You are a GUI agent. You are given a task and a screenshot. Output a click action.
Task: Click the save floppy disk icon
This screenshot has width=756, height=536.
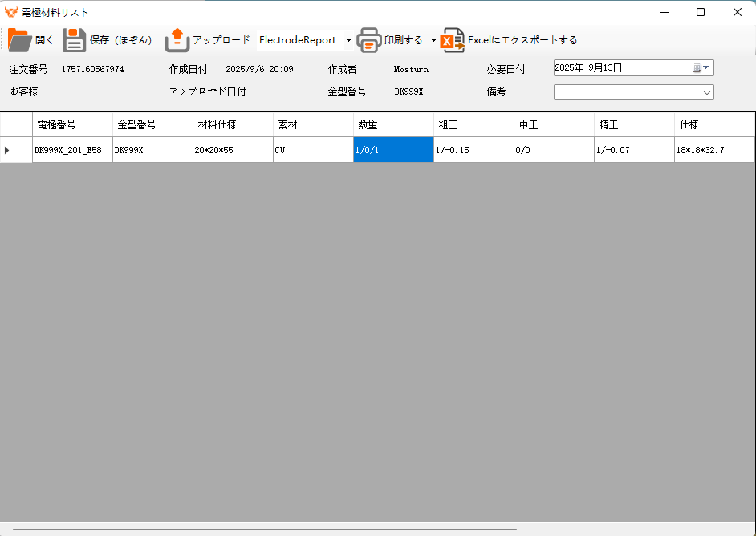[75, 40]
